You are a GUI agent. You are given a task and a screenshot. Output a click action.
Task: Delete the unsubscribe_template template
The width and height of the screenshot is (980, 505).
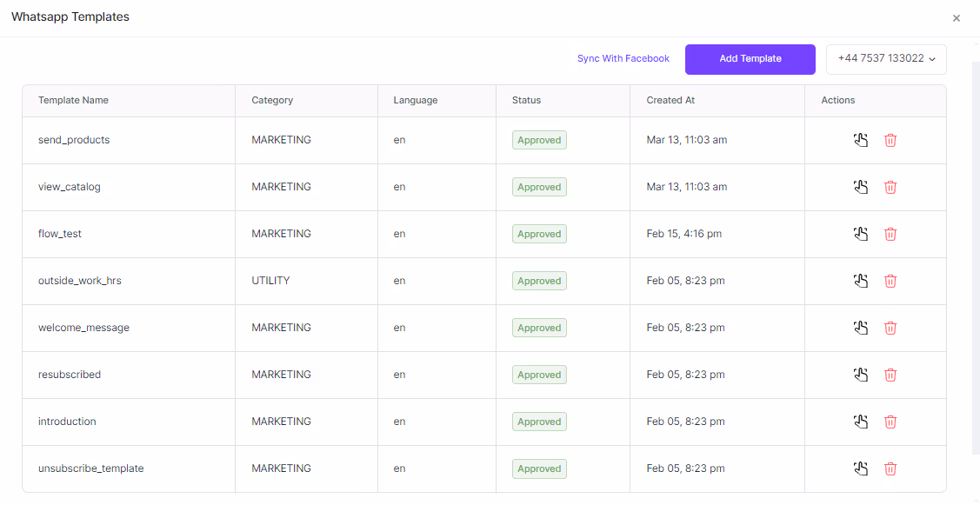coord(890,468)
